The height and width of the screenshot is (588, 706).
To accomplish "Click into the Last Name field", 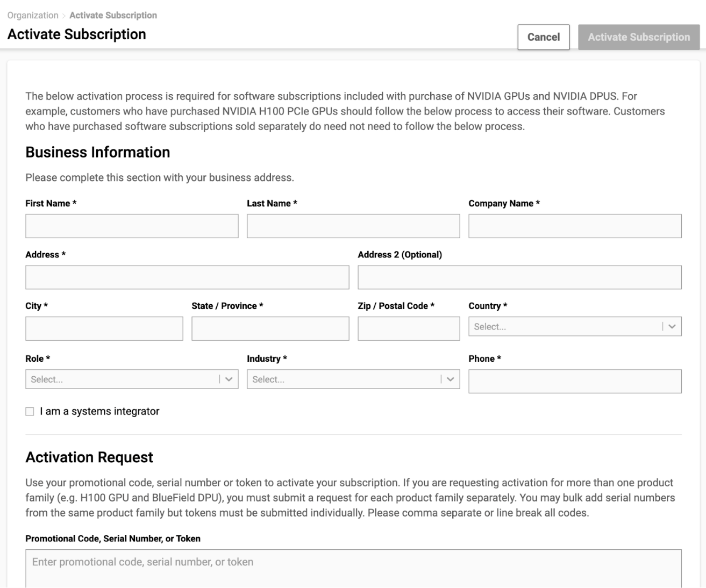I will coord(353,226).
